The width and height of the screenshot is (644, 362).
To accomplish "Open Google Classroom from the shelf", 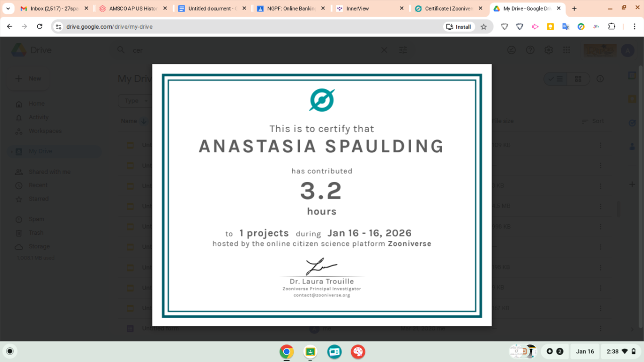I will (x=310, y=351).
